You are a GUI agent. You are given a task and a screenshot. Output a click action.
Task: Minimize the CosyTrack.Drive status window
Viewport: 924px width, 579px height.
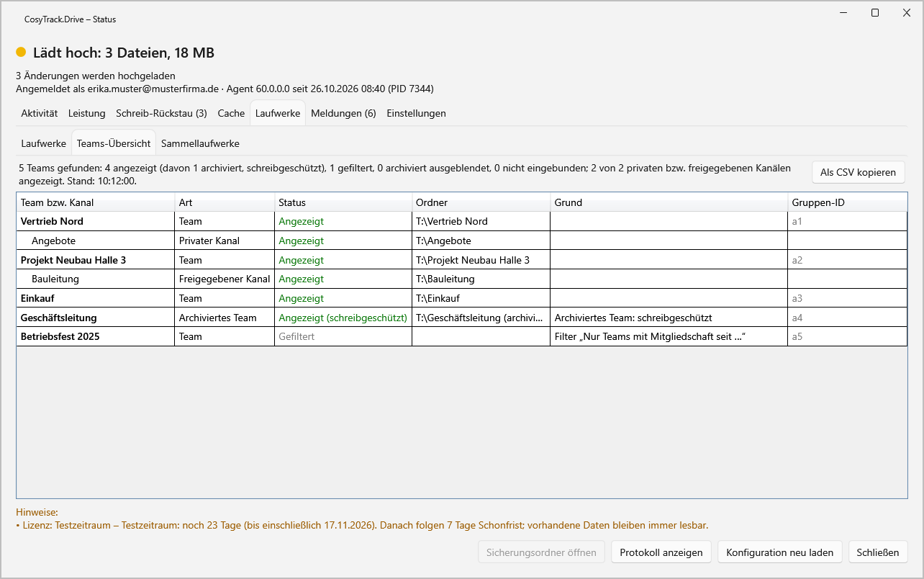click(x=843, y=13)
